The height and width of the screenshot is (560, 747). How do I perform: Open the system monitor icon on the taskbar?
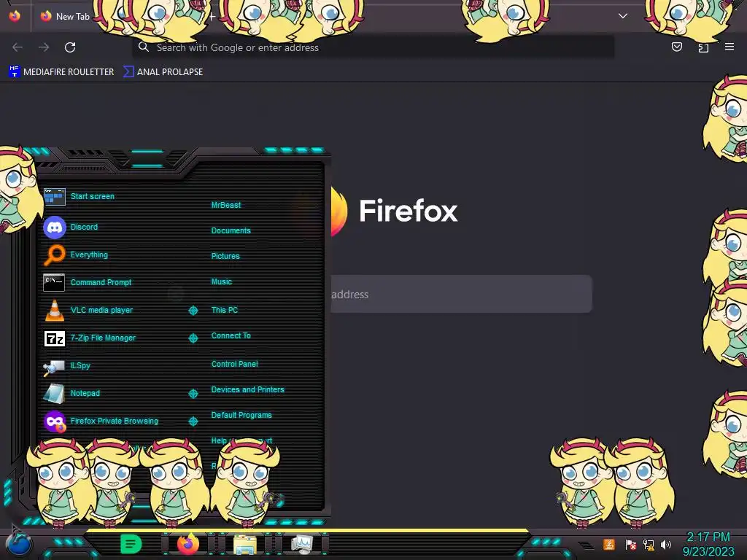coord(301,544)
